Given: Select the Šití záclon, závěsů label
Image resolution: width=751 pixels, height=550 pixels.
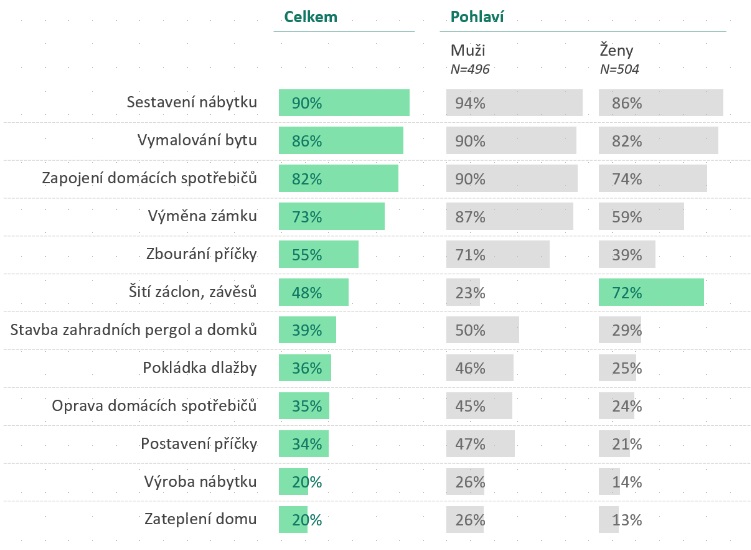Looking at the screenshot, I should [x=194, y=292].
